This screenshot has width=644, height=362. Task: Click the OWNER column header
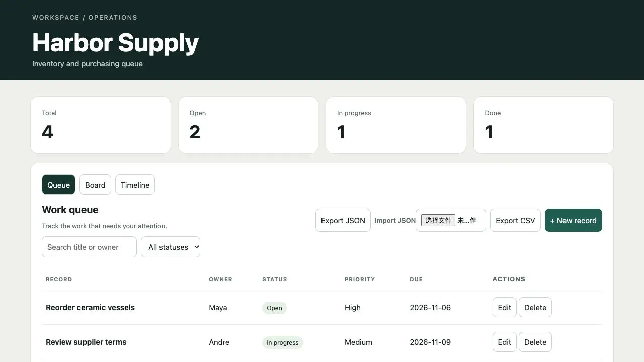[x=220, y=279]
